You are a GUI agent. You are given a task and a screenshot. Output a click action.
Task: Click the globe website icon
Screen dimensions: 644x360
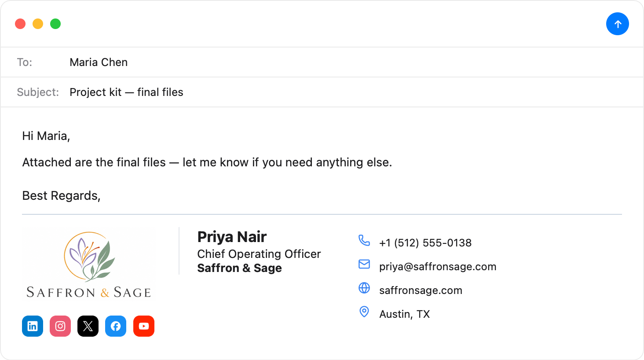pos(364,288)
